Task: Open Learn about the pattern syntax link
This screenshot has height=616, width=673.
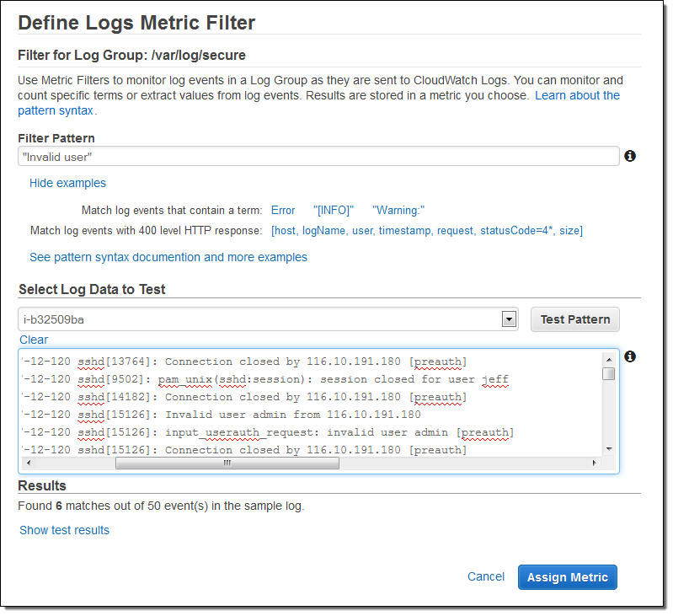Action: 577,95
